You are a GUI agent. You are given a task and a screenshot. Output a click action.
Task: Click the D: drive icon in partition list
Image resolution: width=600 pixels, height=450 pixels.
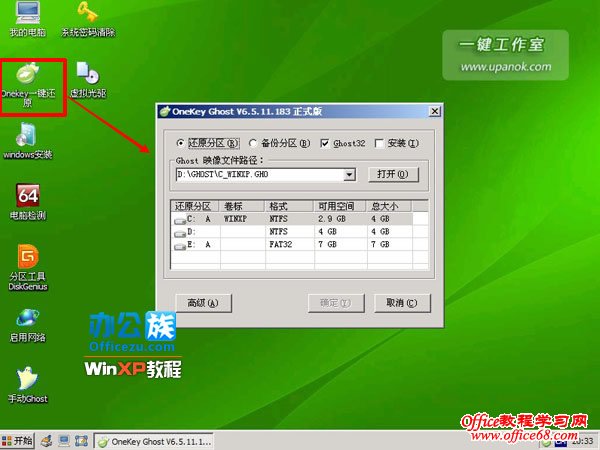179,233
